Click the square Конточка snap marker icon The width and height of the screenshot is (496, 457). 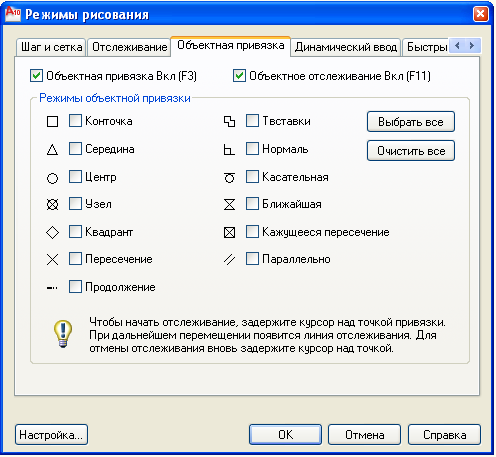[52, 122]
